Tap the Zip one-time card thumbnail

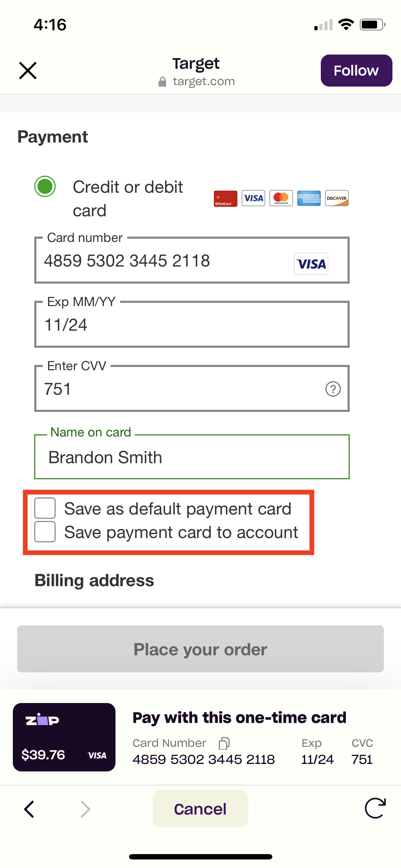[x=64, y=737]
